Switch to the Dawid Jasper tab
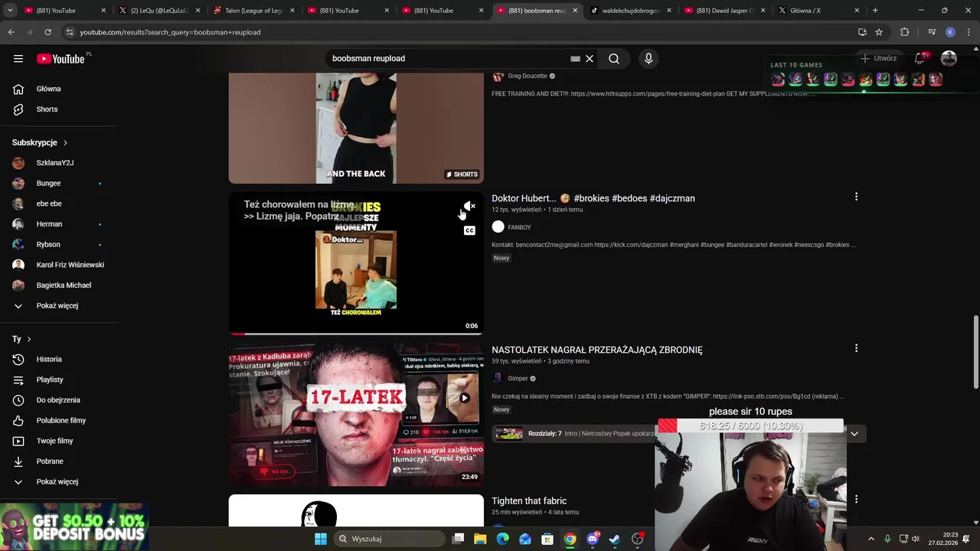The image size is (980, 551). coord(724,11)
